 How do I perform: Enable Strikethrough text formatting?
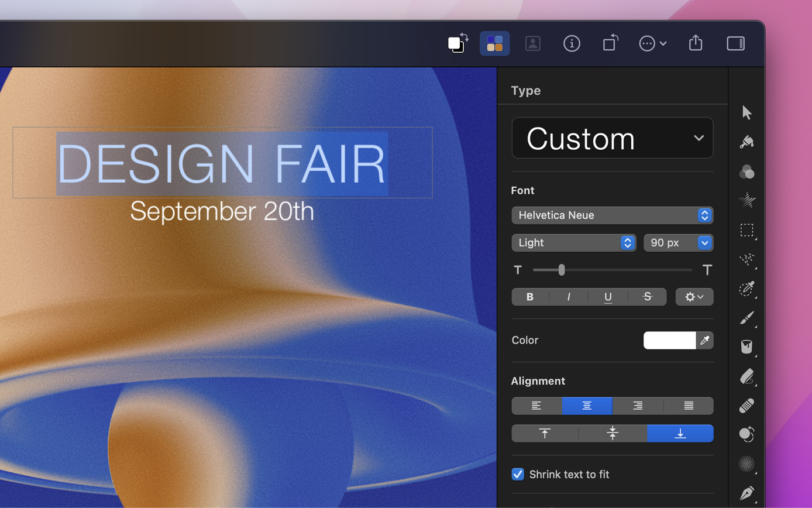pos(647,297)
